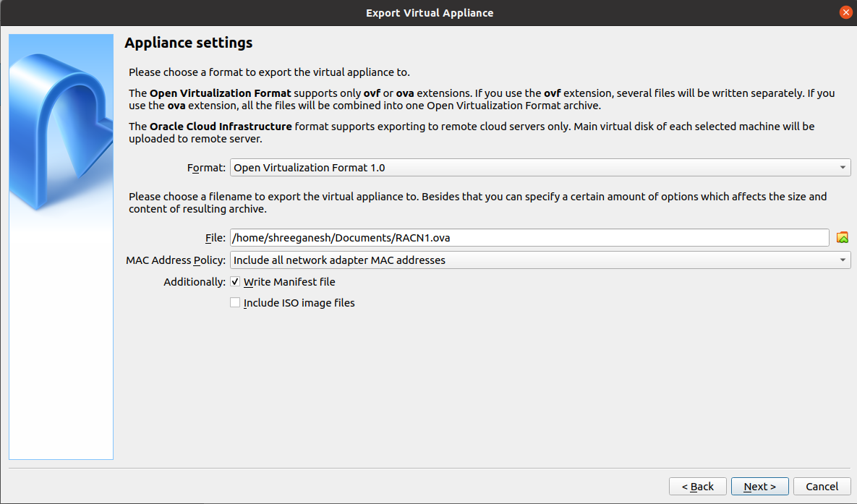Enable Include ISO image files checkbox
857x504 pixels.
point(235,302)
